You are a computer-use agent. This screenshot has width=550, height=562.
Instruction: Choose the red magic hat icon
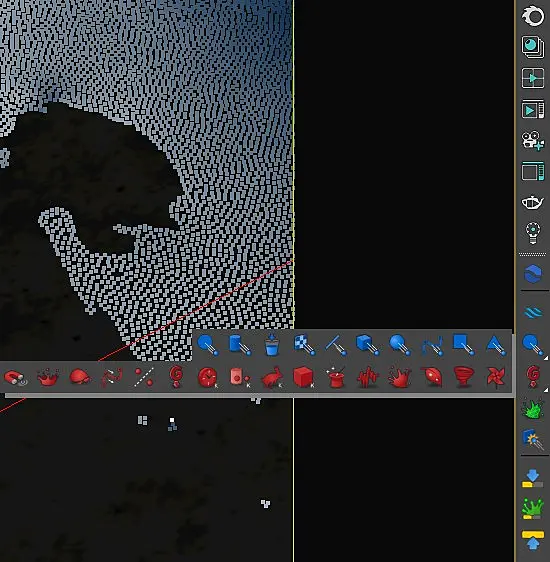point(336,377)
